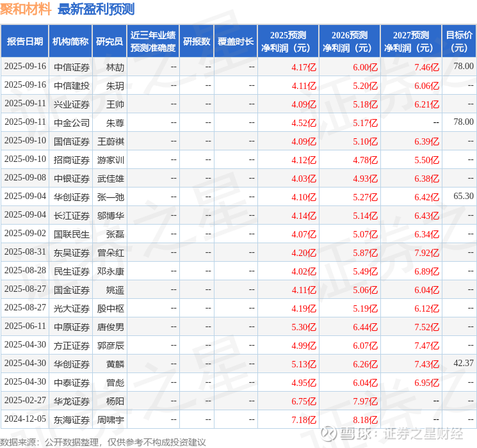
Task: Select the 中泰证券 institution cell
Action: click(72, 383)
